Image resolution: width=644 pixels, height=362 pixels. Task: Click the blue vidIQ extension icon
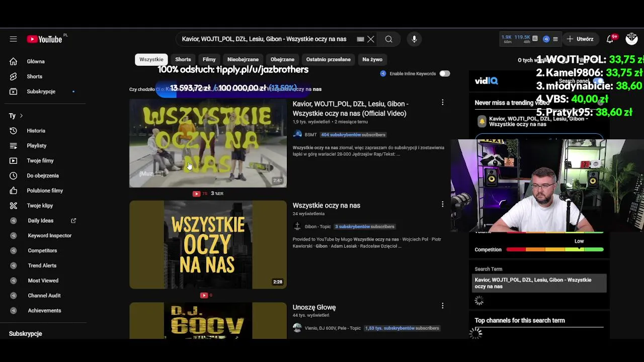546,39
